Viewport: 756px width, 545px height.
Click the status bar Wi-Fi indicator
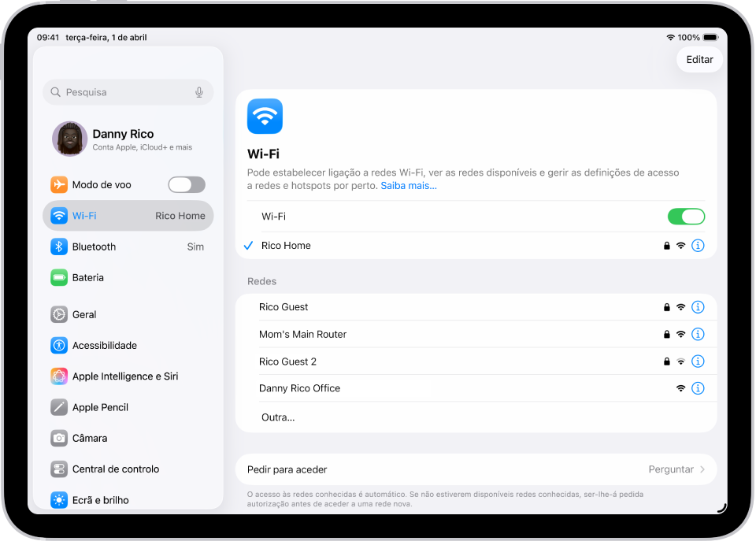[671, 37]
